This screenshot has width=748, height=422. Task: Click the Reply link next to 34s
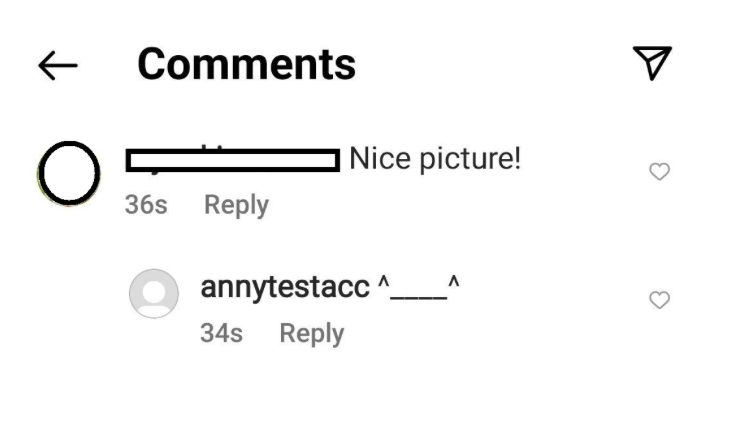pos(312,333)
